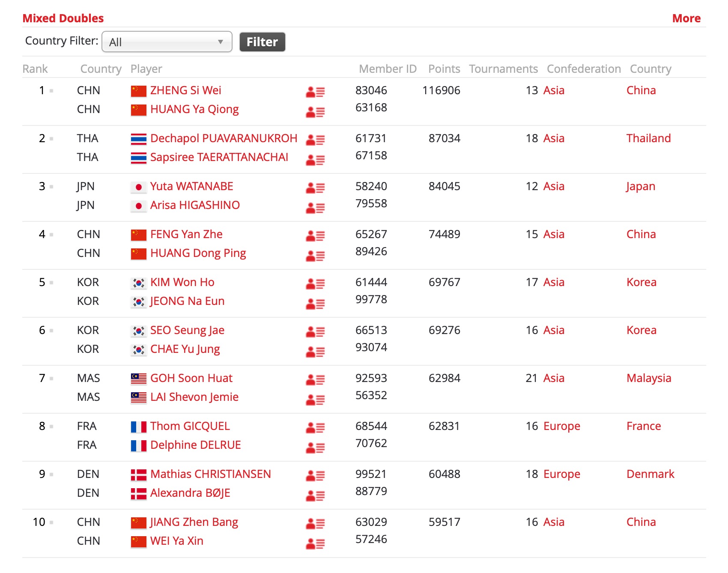
Task: Click the Member ID column header
Action: (388, 69)
